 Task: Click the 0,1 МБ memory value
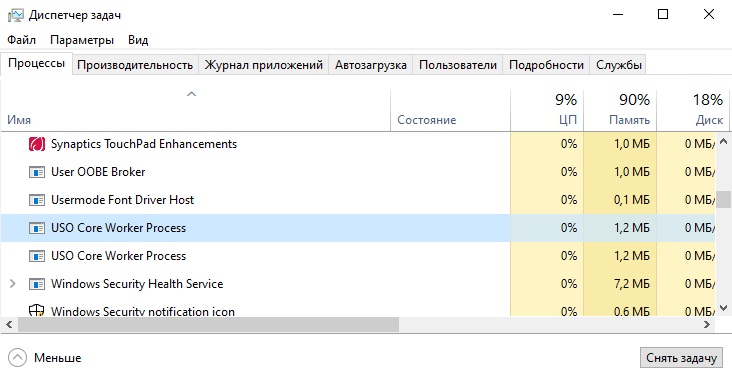pos(632,200)
